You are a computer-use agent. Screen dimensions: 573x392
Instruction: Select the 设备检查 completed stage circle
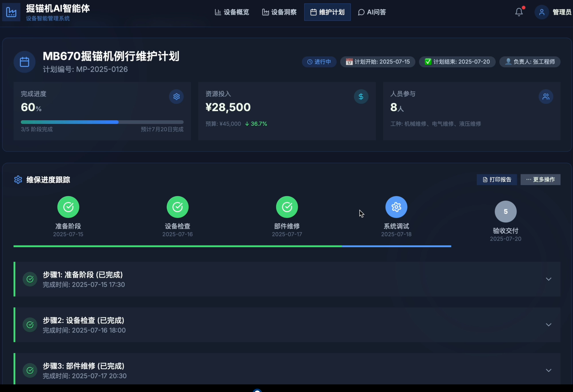point(177,207)
